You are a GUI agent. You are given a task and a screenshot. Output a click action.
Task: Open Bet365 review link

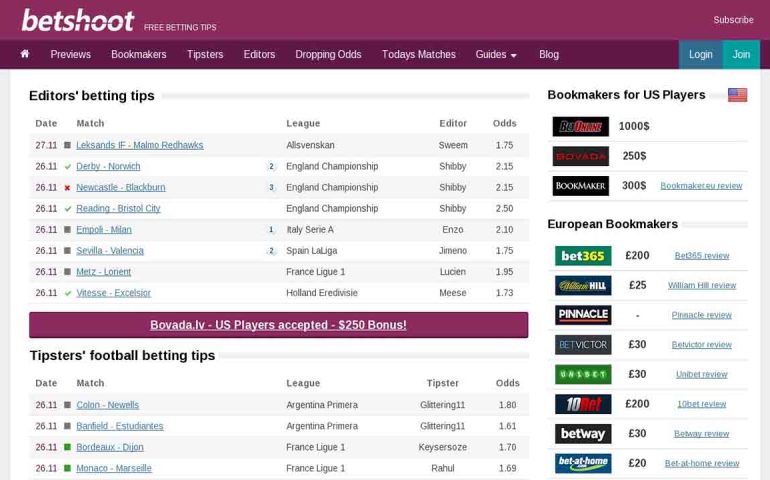(x=702, y=255)
